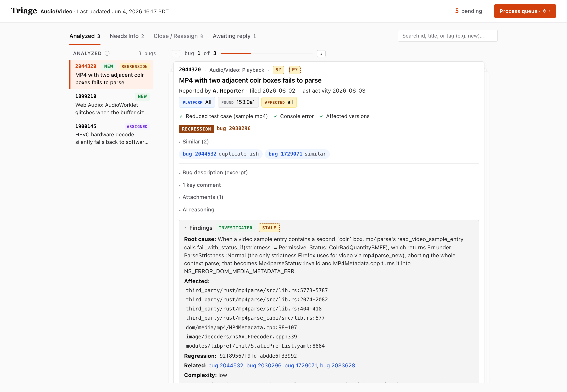Click the bug title MP4 with two adjacent colr boxes
Image resolution: width=567 pixels, height=392 pixels.
(250, 80)
